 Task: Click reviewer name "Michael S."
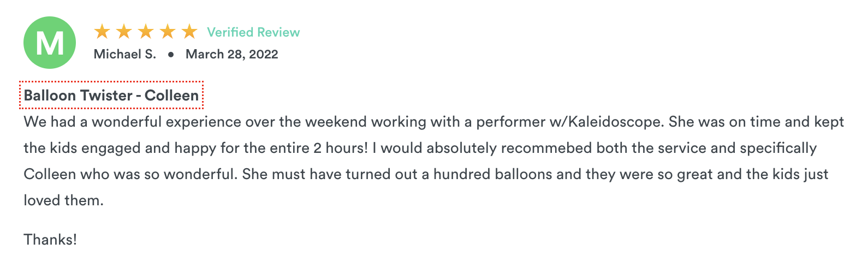coord(125,54)
